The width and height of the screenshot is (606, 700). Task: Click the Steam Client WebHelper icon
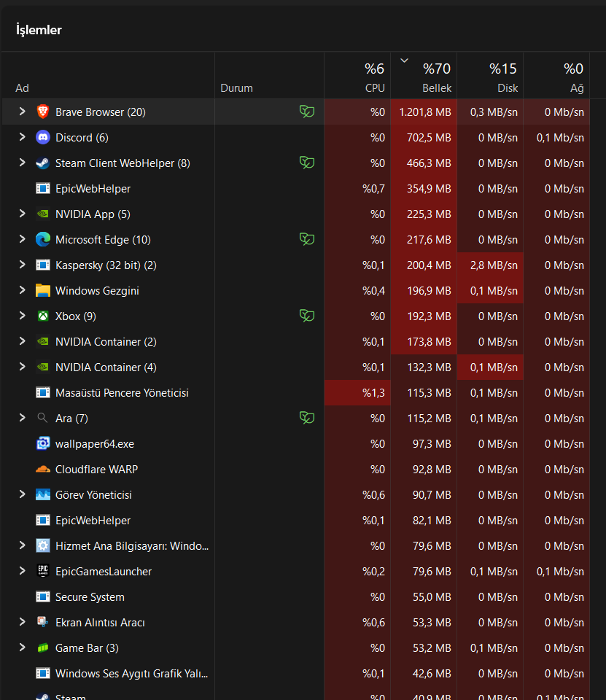coord(43,163)
